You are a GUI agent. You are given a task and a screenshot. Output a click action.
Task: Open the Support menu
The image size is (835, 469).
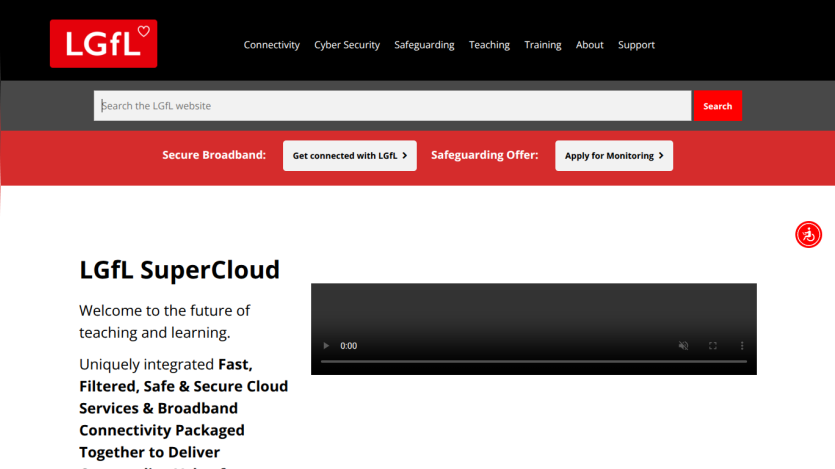pyautogui.click(x=636, y=45)
